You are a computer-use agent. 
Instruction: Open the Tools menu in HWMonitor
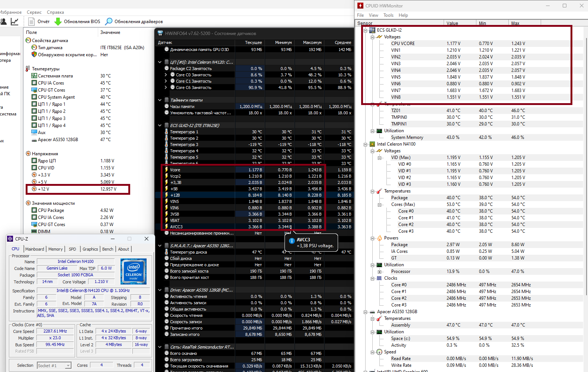(x=389, y=15)
